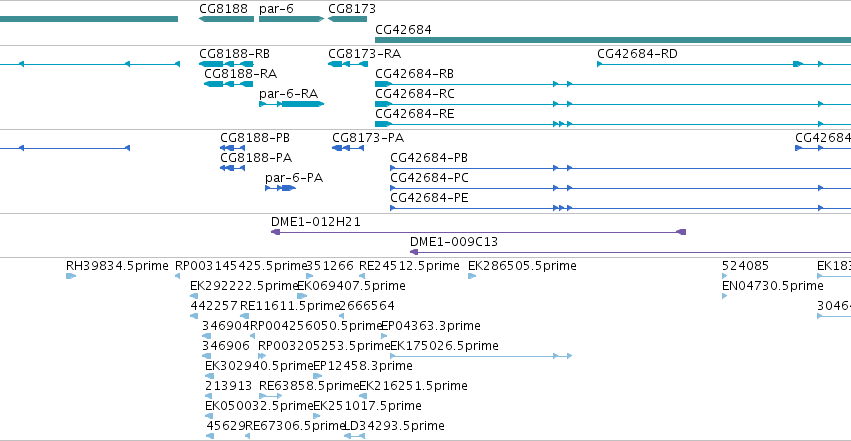Click the RE67306.5prime EST label
The height and width of the screenshot is (441, 851).
[296, 426]
